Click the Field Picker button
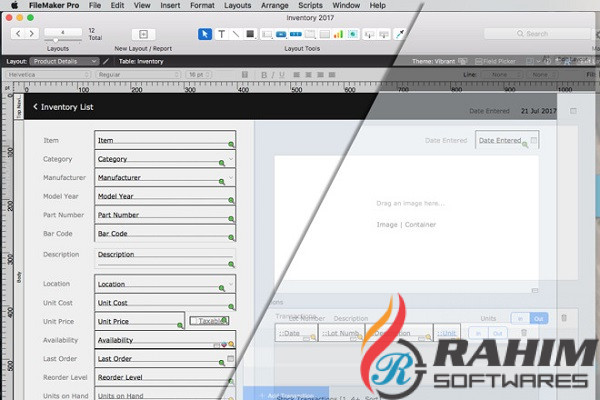The image size is (600, 400). [x=496, y=61]
